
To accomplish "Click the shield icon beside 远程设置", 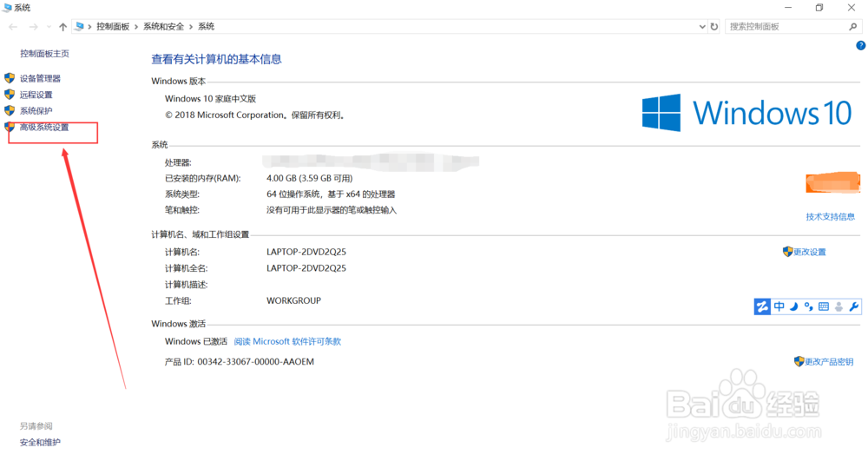I will tap(10, 94).
